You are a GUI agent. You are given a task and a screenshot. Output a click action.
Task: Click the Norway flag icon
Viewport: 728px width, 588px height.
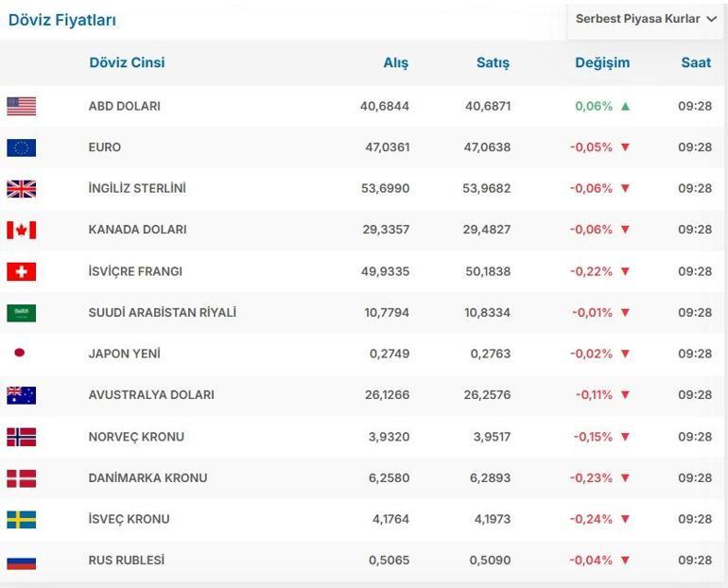22,437
